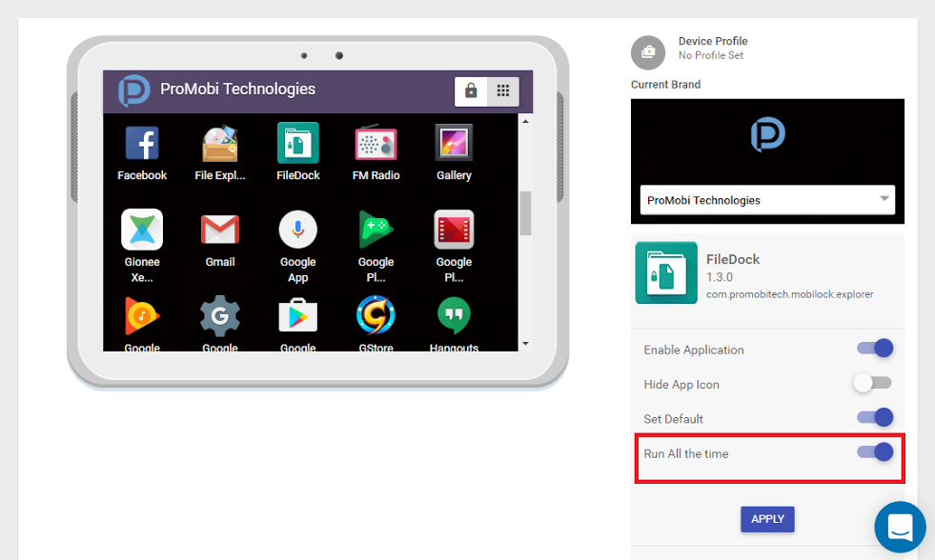Screen dimensions: 935x560
Task: Toggle the Set Default switch
Action: tap(875, 417)
